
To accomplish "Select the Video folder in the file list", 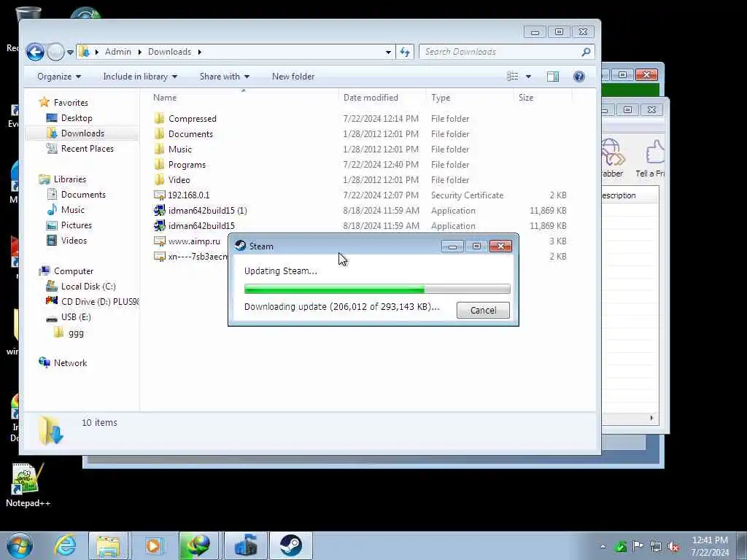I will coord(179,180).
